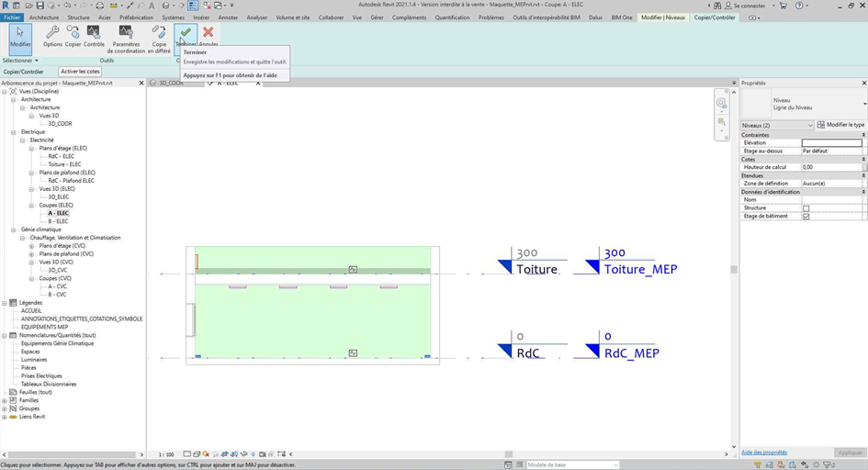Open Paramètres de coordination
Viewport: 868px width, 470px height.
tap(126, 39)
